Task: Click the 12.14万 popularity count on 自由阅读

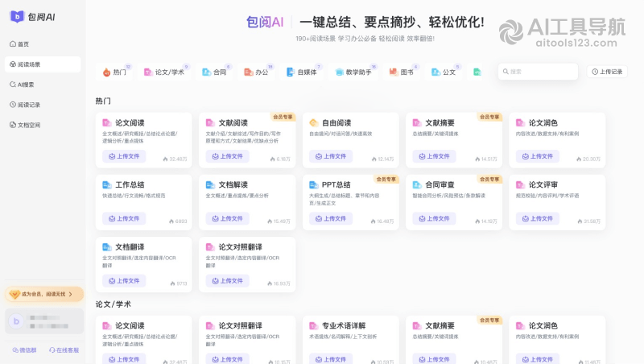Action: pyautogui.click(x=383, y=159)
